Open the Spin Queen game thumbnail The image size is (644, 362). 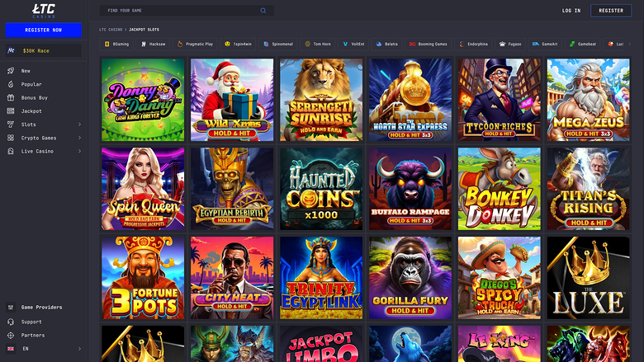pos(143,189)
